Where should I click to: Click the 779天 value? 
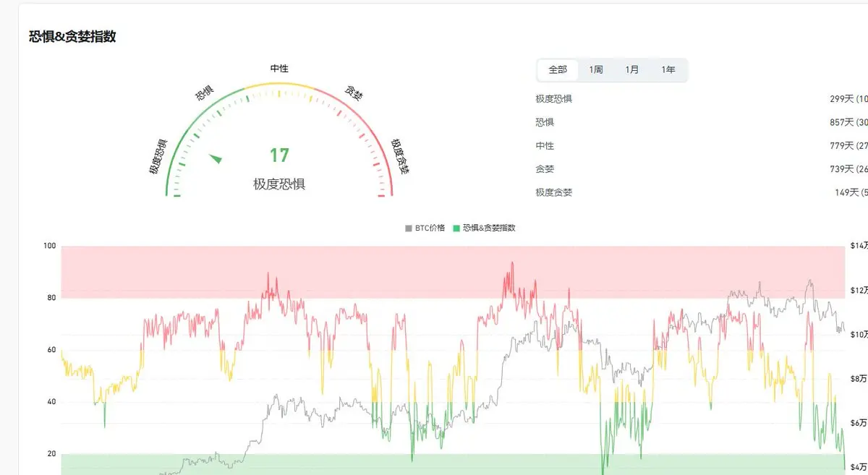coord(842,146)
